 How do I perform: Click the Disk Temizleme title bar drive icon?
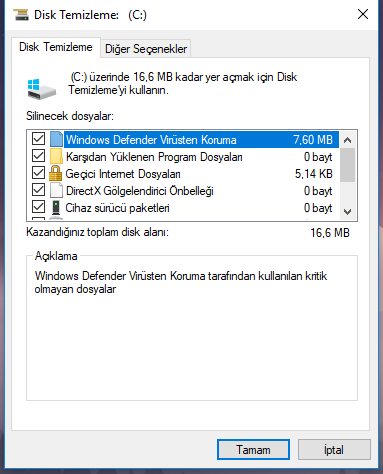[21, 15]
